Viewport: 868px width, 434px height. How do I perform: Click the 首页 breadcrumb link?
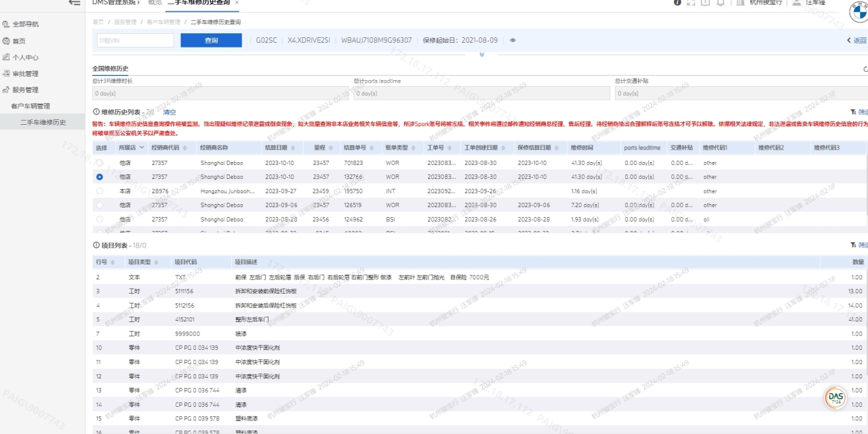(x=98, y=22)
